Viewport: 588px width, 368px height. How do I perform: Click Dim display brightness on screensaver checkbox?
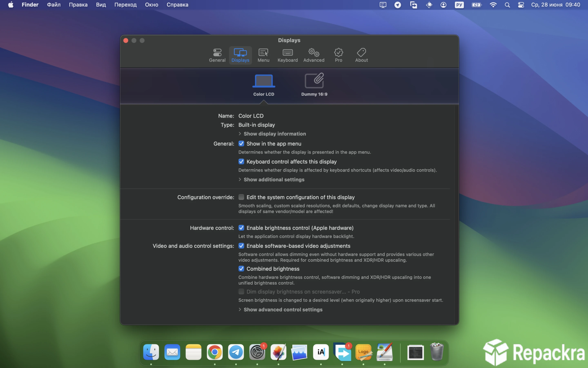pos(241,292)
